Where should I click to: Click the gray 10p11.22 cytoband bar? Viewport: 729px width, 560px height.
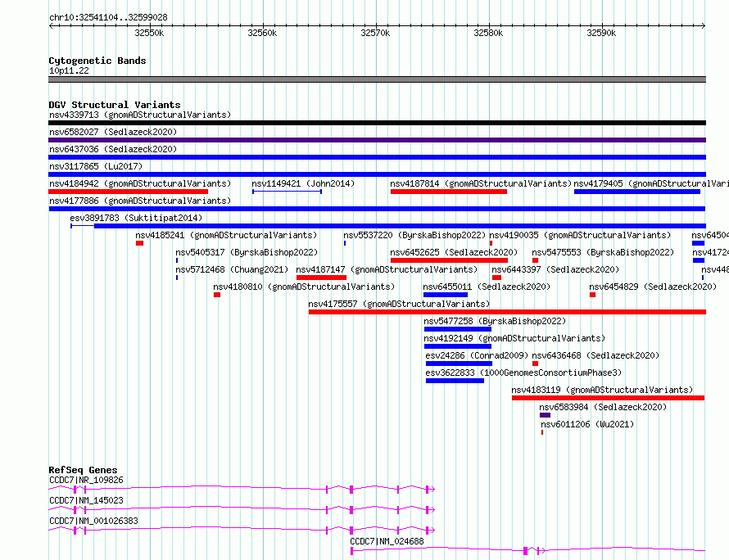pyautogui.click(x=377, y=79)
